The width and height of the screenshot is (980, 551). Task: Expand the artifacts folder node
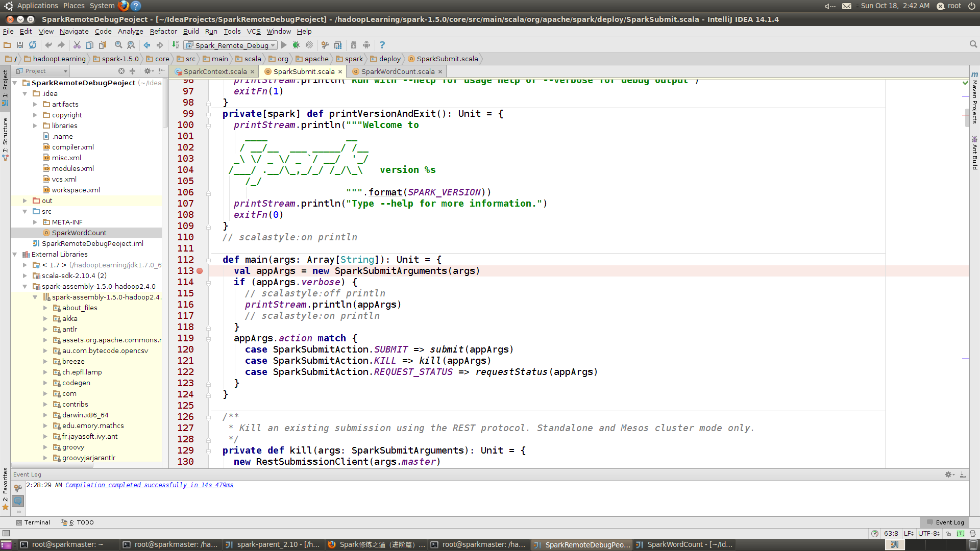click(35, 104)
